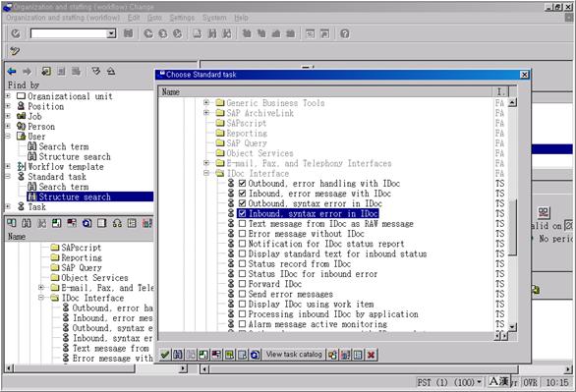Check Error message without IDoc
Viewport: 576px width, 392px height.
coord(242,234)
